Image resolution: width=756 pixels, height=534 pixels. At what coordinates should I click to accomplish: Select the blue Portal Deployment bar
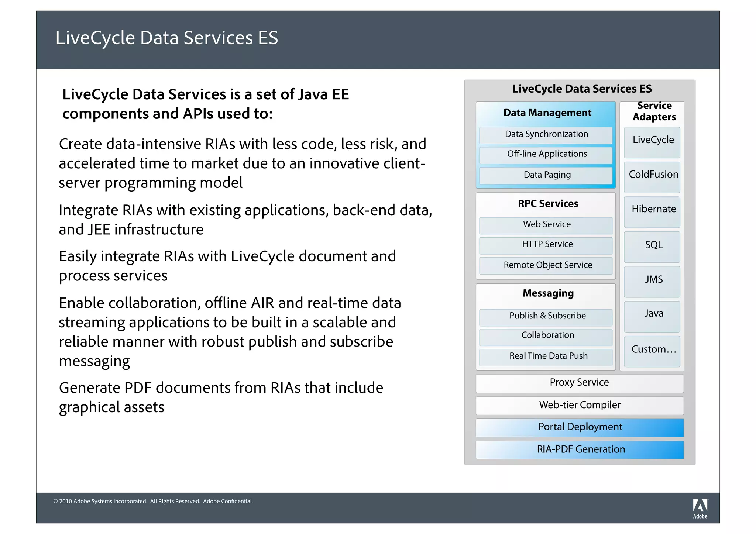(x=580, y=427)
